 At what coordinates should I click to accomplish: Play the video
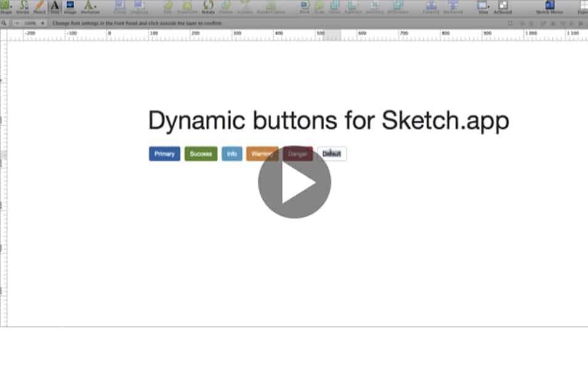(294, 183)
